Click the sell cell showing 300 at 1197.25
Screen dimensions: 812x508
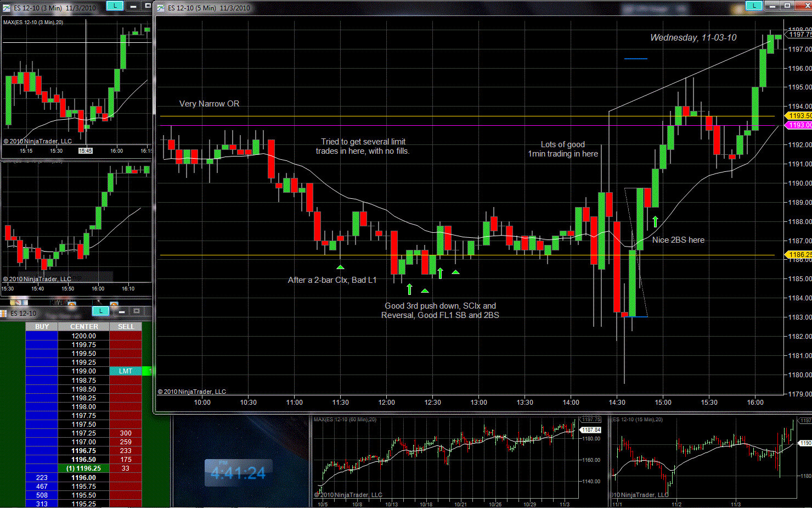[x=126, y=433]
